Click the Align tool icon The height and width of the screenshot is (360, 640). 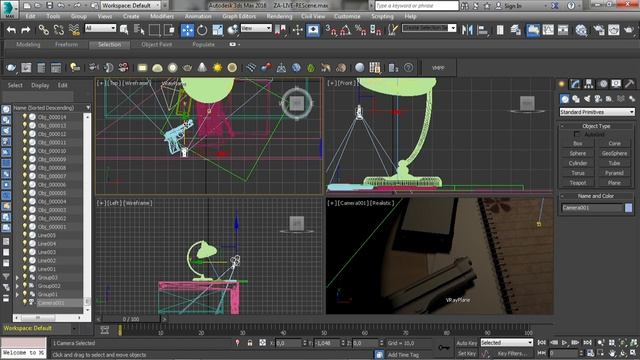[x=483, y=30]
